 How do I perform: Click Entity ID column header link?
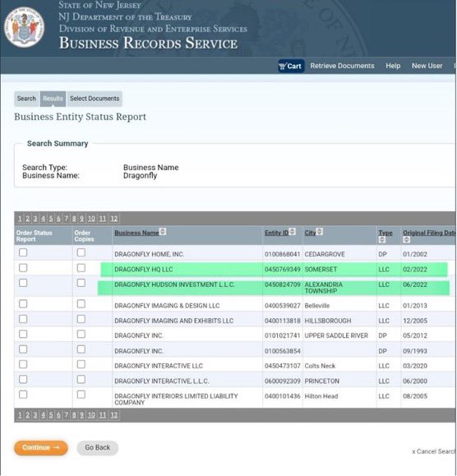click(276, 233)
